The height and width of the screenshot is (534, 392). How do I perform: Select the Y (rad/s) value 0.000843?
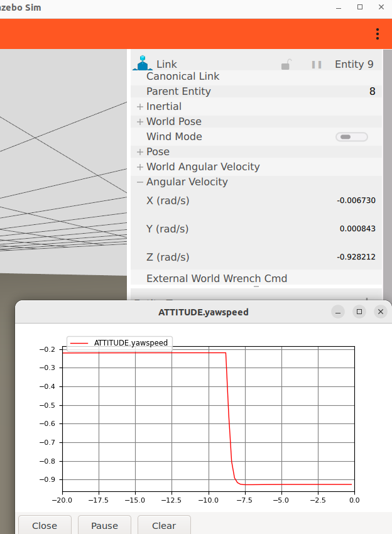[x=357, y=229]
